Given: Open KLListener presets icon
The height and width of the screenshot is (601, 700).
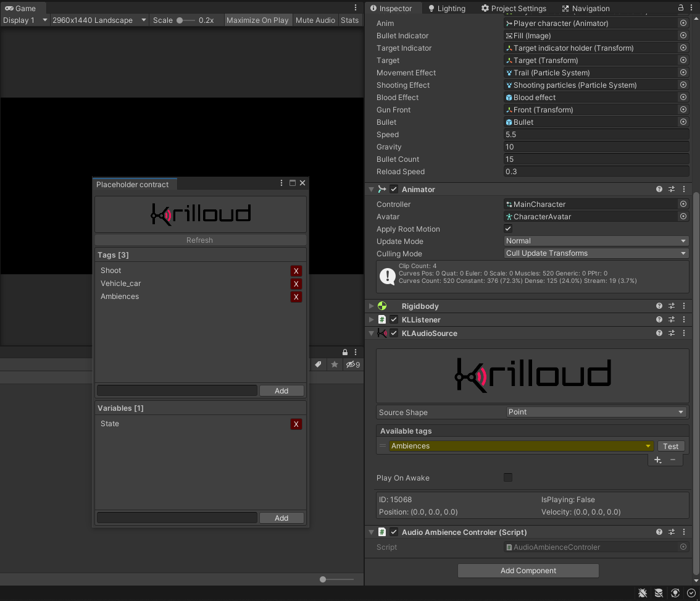Looking at the screenshot, I should 672,319.
